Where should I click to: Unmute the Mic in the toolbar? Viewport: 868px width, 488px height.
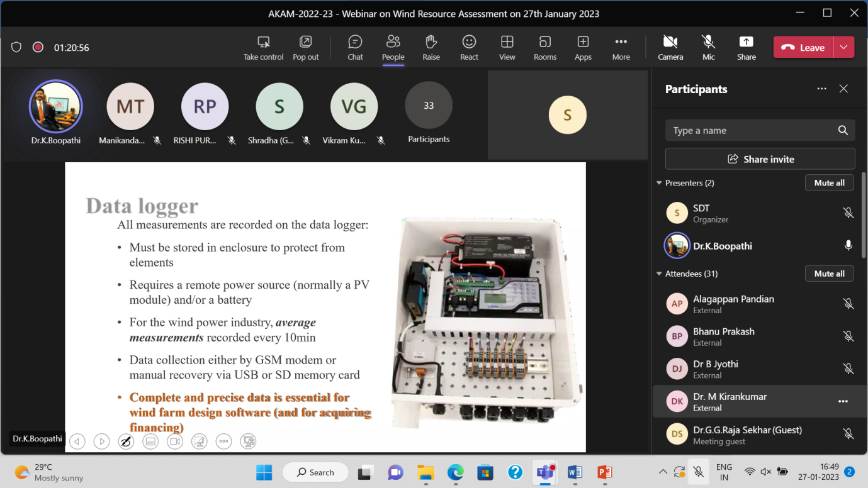[708, 47]
